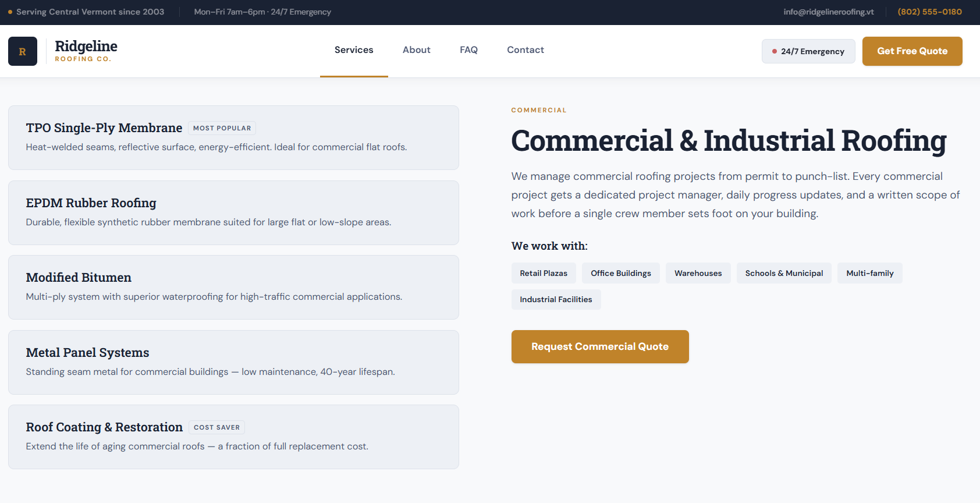Image resolution: width=980 pixels, height=503 pixels.
Task: Click the 'We work with:' label
Action: pyautogui.click(x=549, y=246)
